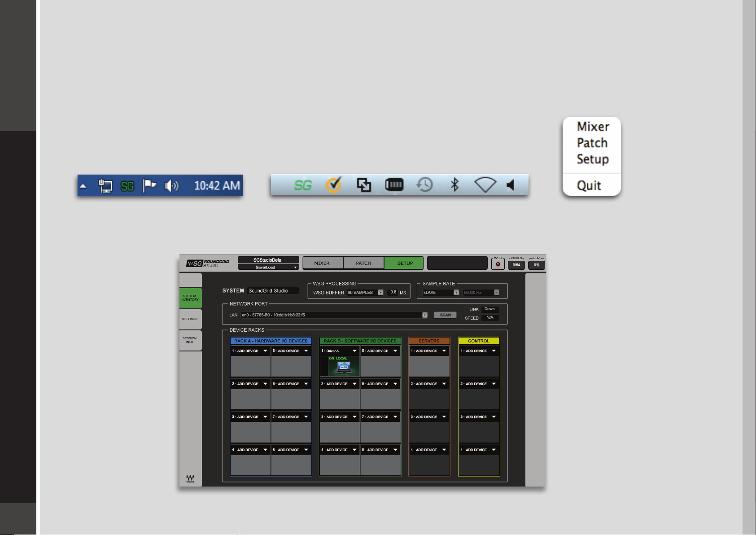Click the Mac menu bar volume icon
756x535 pixels.
point(511,184)
